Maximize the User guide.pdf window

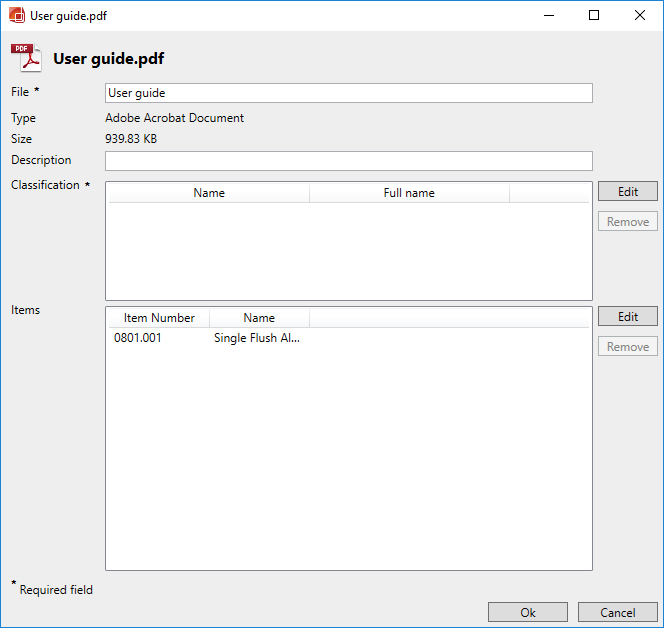[594, 16]
